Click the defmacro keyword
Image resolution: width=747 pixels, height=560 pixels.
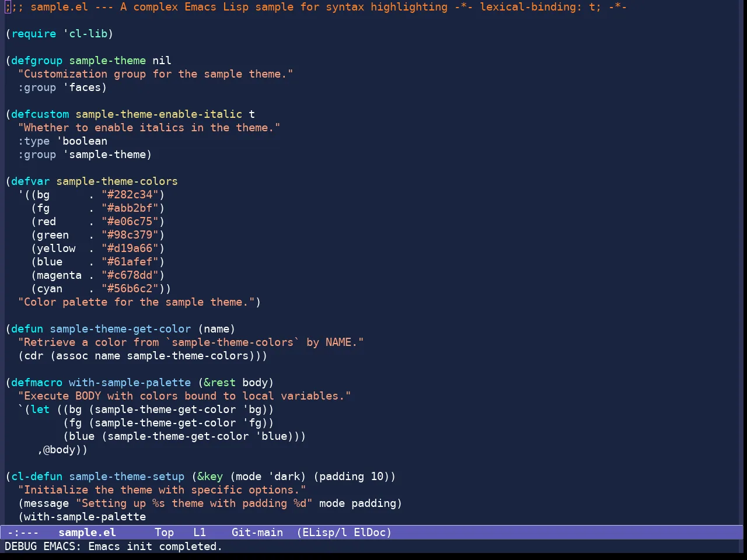click(x=37, y=383)
